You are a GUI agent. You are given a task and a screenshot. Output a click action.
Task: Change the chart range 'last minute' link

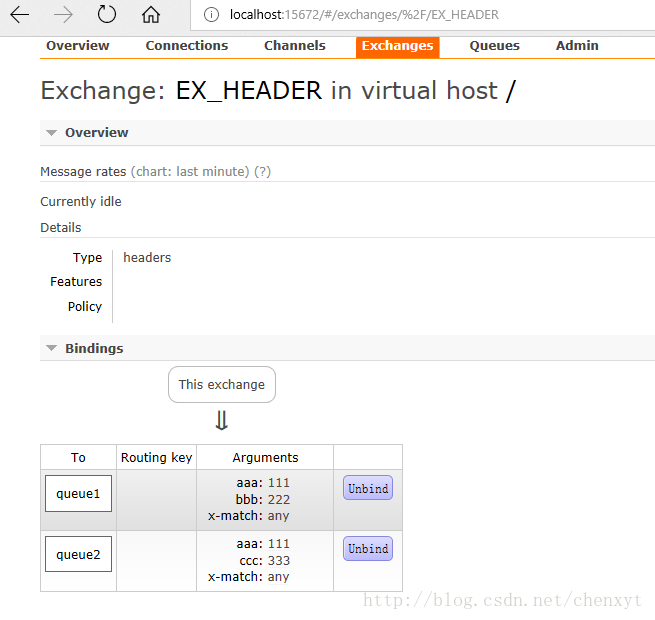(190, 172)
